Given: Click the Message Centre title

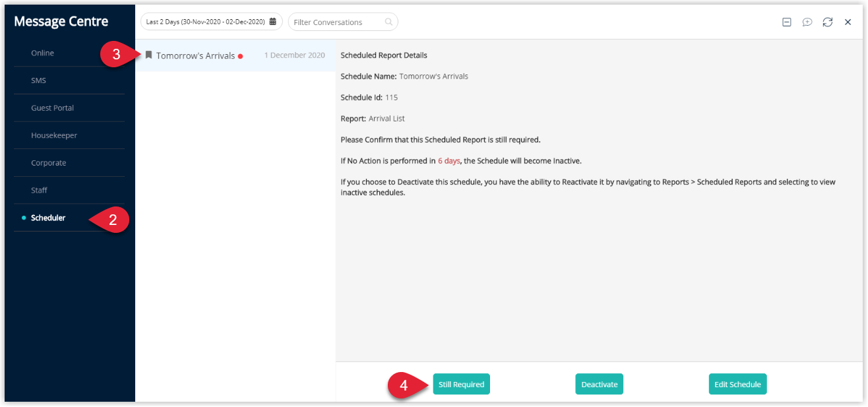Looking at the screenshot, I should click(61, 22).
